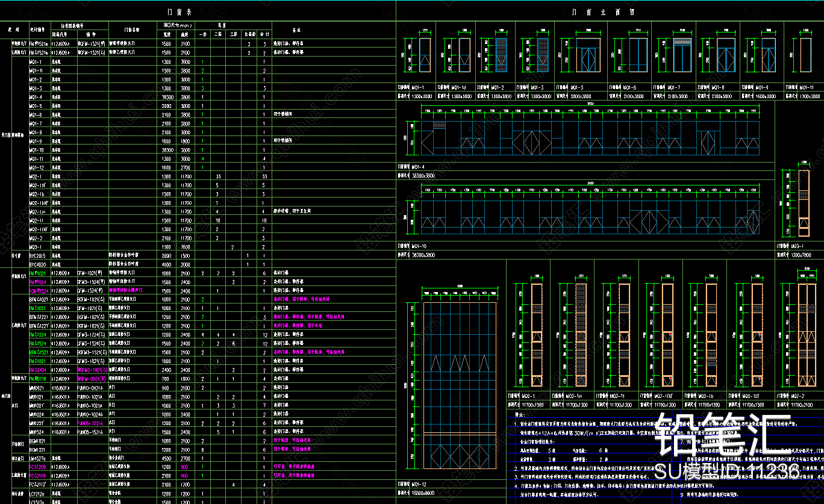This screenshot has width=824, height=504.
Task: Click size '18800x6600' under the MQ1-12 elevation
Action: [x=422, y=492]
